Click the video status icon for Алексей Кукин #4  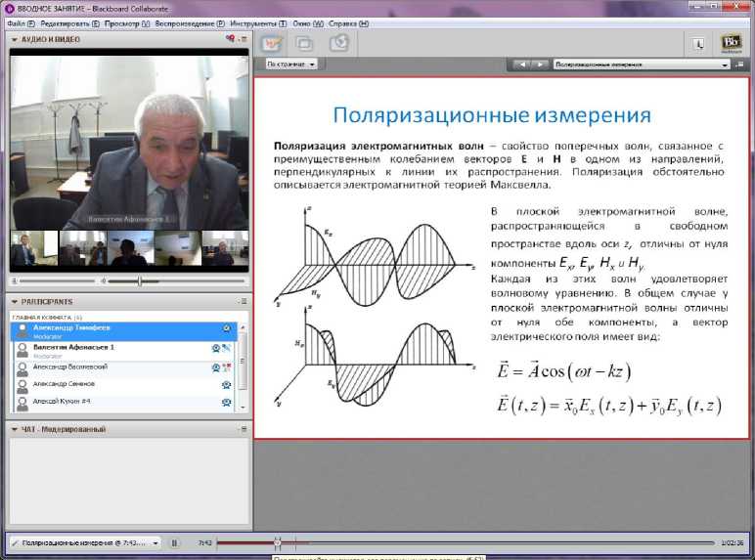coord(226,403)
